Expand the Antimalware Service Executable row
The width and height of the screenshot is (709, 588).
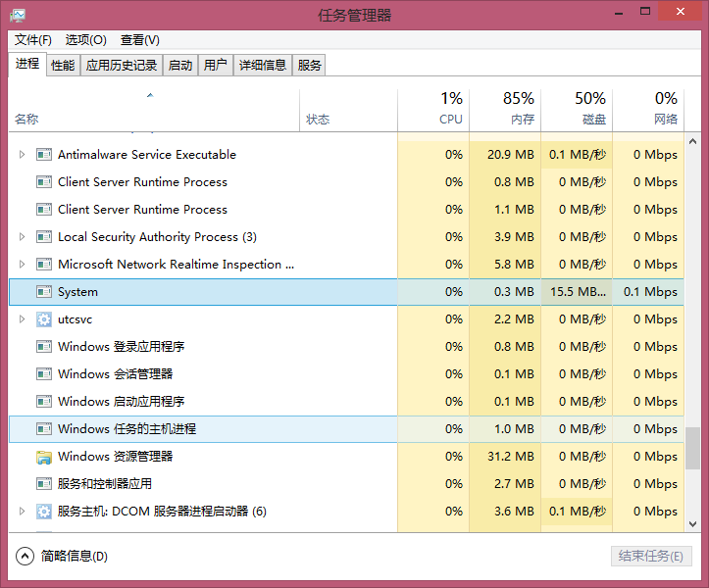(x=22, y=155)
